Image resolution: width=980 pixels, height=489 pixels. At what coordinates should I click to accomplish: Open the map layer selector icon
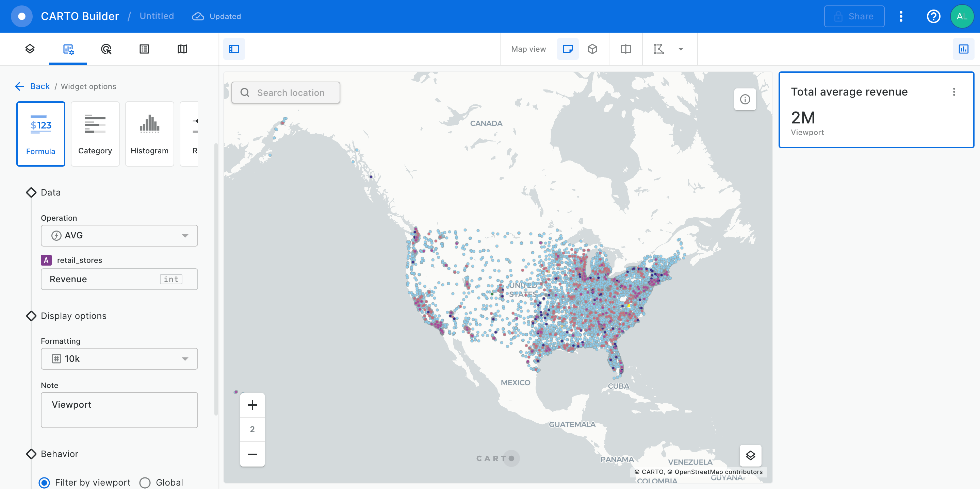[x=750, y=456]
